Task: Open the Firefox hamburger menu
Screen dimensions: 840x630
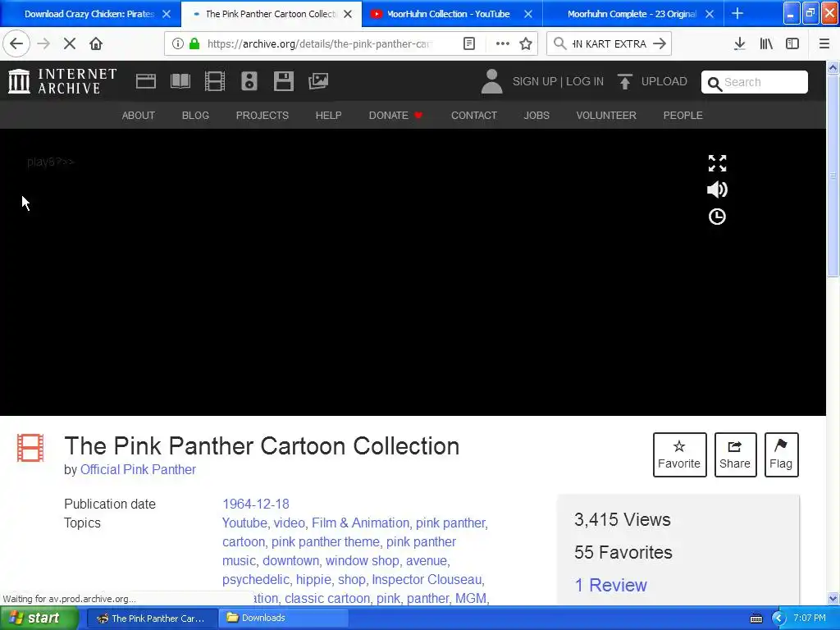Action: tap(824, 44)
